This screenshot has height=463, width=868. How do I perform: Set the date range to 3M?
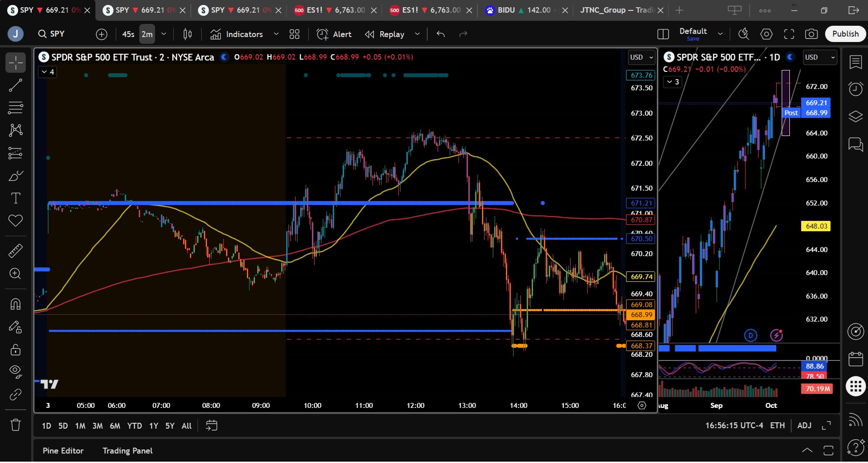(x=97, y=426)
